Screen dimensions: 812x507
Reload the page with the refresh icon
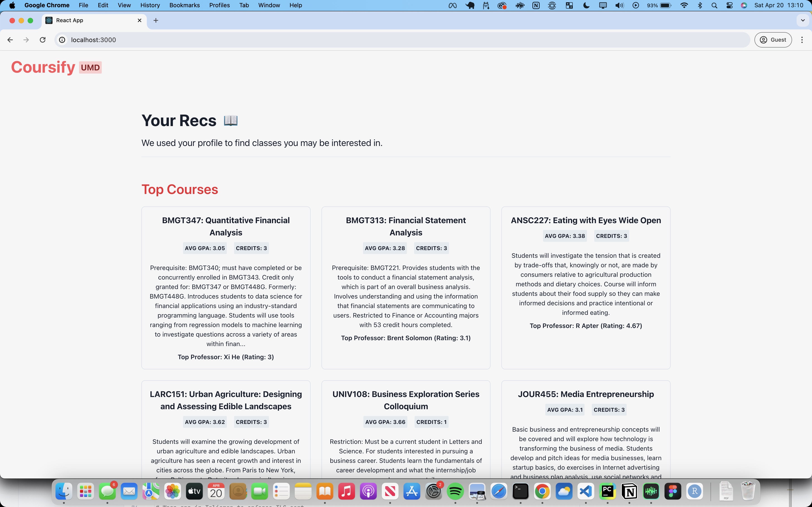43,40
